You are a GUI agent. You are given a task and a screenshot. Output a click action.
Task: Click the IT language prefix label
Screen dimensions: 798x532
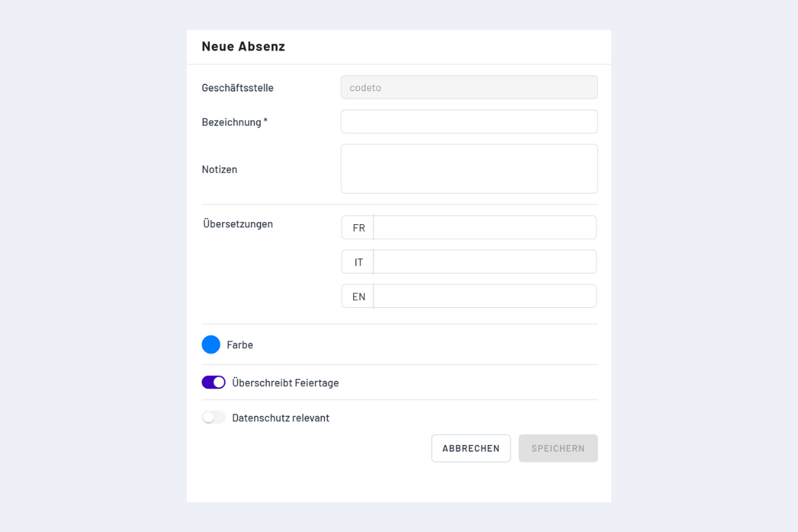pos(357,261)
